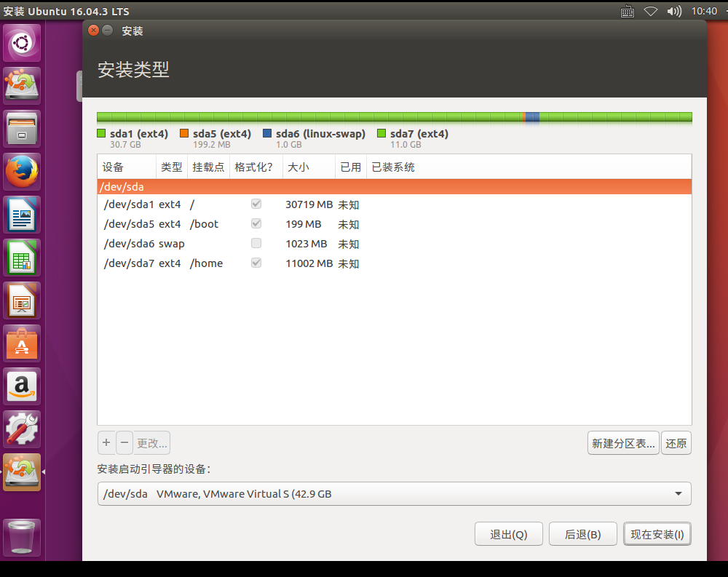Image resolution: width=728 pixels, height=577 pixels.
Task: Toggle format checkbox for /dev/sda5
Action: click(256, 223)
